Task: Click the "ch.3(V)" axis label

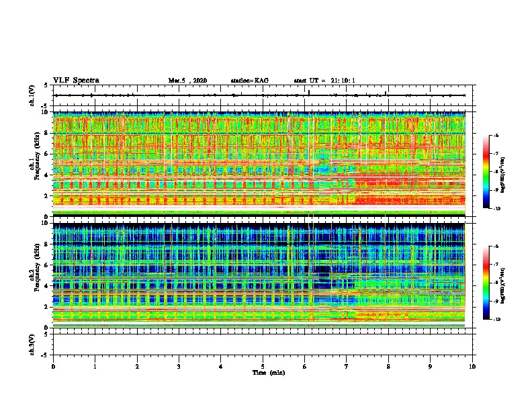Action: 32,345
